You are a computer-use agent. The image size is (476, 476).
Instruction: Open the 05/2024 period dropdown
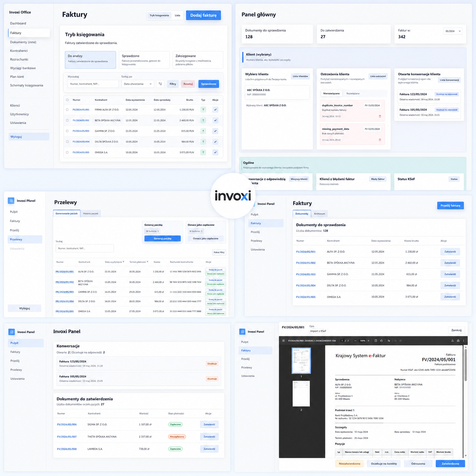coord(453,31)
